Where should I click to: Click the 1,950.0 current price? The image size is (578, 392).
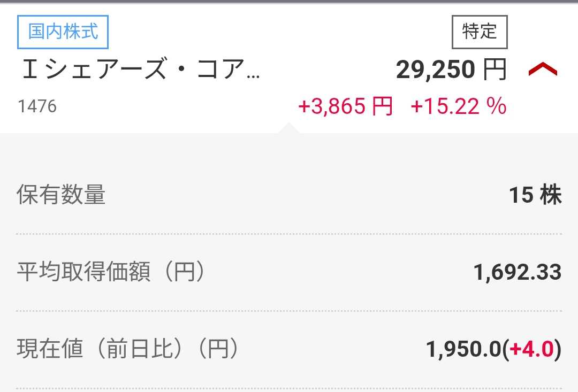coord(463,350)
